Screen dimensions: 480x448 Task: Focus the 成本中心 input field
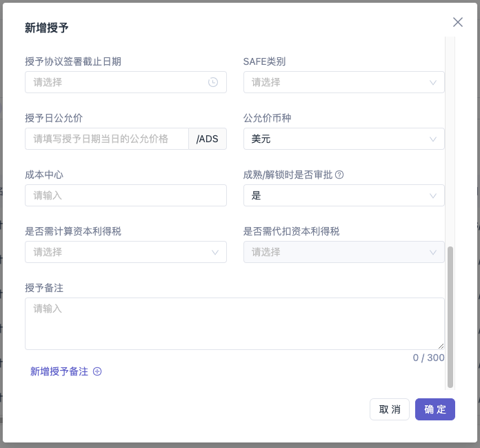point(126,195)
